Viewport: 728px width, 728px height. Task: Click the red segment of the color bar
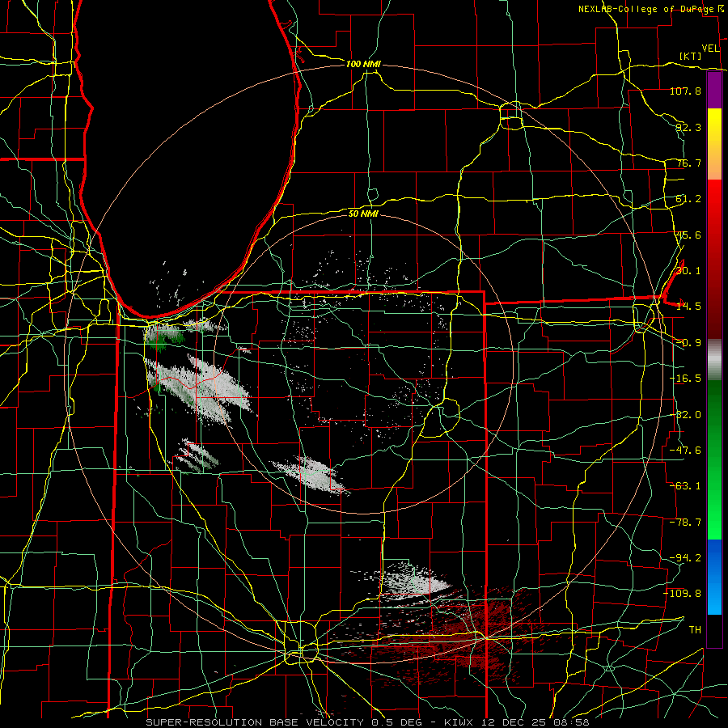click(x=714, y=259)
